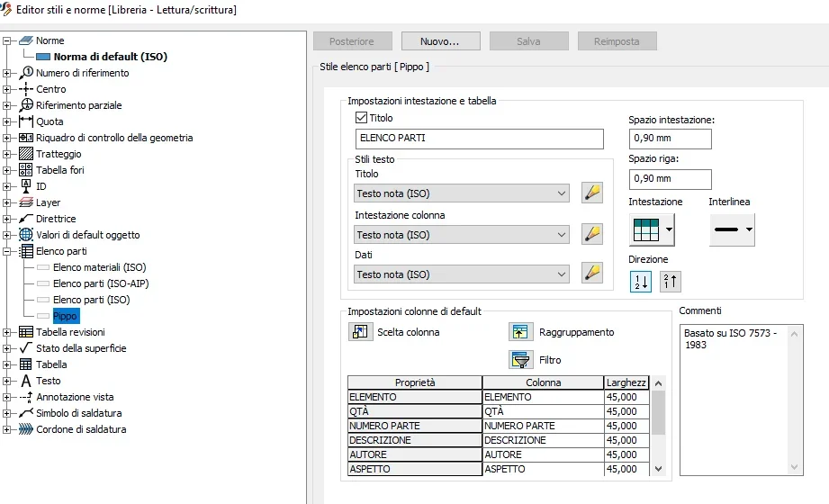Click the Tabella grid icon
Image resolution: width=829 pixels, height=504 pixels.
[x=26, y=364]
